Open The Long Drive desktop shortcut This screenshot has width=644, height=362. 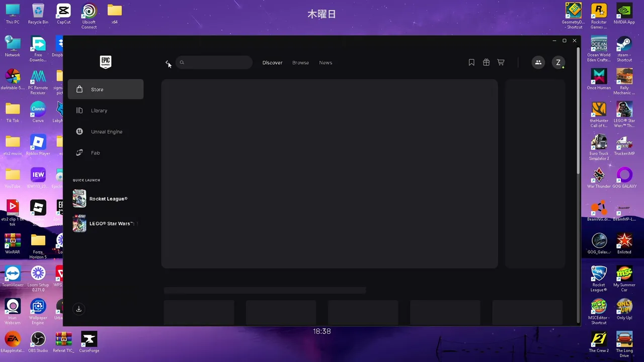pos(624,344)
